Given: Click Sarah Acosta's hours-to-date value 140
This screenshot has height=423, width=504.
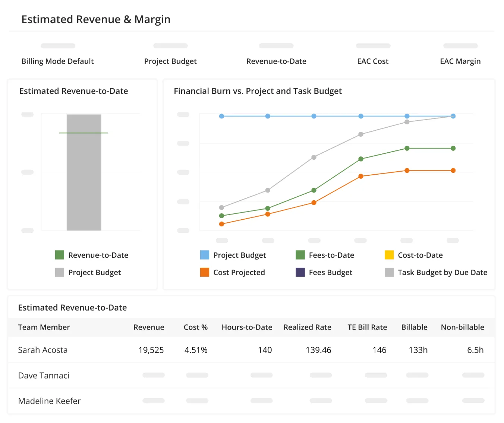Looking at the screenshot, I should (x=265, y=350).
